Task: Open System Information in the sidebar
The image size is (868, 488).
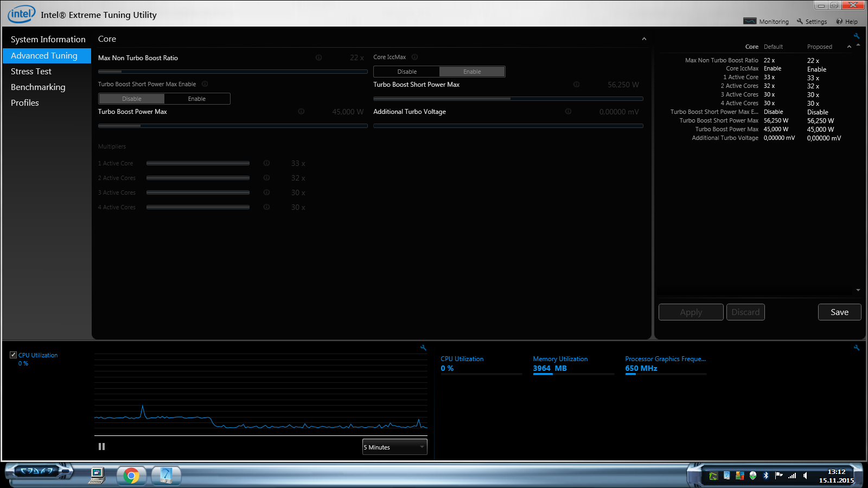Action: click(48, 40)
